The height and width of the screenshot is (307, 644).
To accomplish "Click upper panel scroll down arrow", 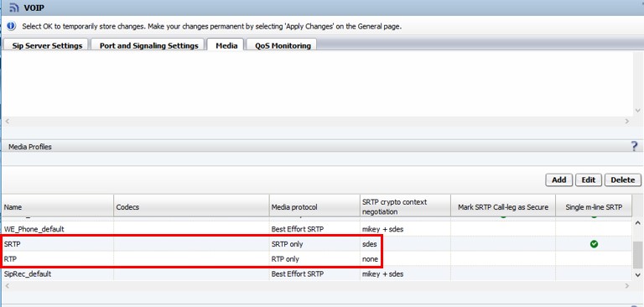I will coord(637,111).
